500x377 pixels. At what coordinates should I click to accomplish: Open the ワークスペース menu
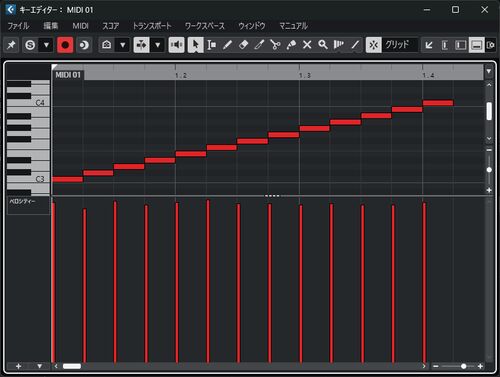point(205,26)
